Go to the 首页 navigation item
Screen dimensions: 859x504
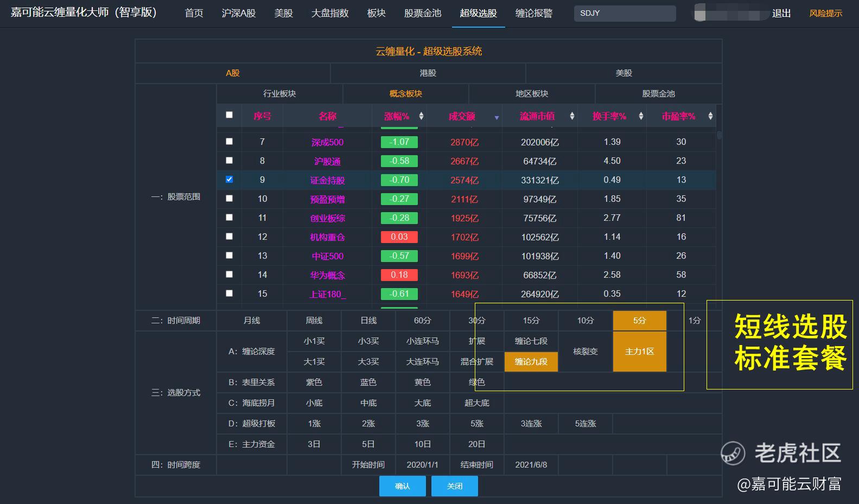(194, 13)
